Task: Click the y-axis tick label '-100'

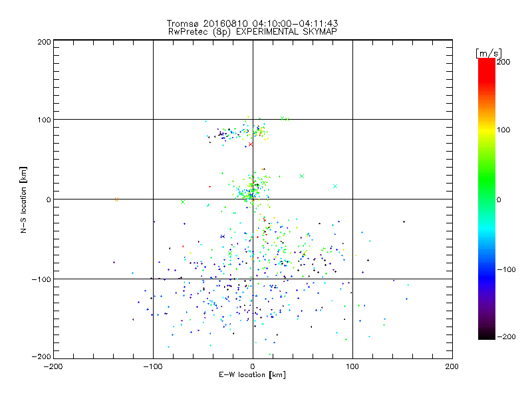Action: (x=41, y=279)
